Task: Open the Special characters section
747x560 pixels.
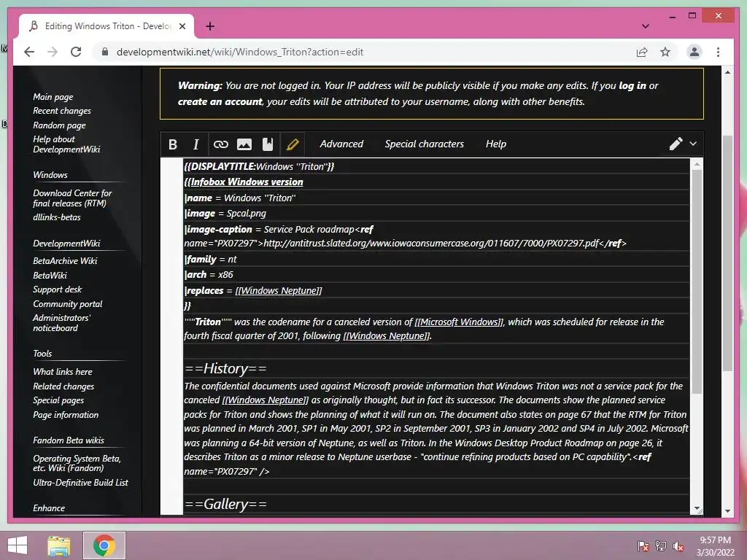Action: coord(424,144)
